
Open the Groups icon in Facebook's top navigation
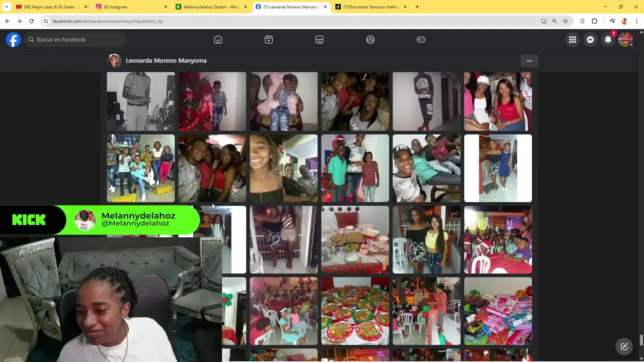tap(370, 40)
